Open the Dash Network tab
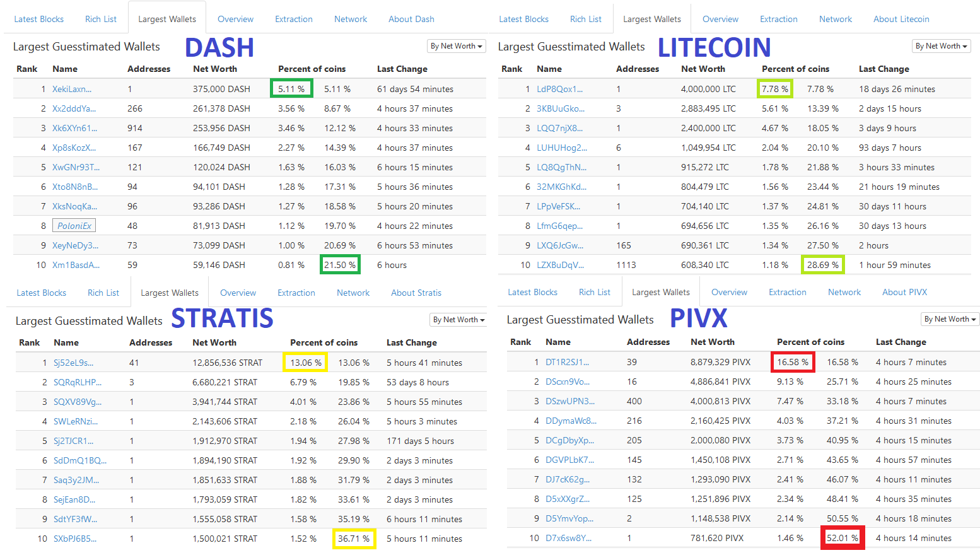 (351, 19)
